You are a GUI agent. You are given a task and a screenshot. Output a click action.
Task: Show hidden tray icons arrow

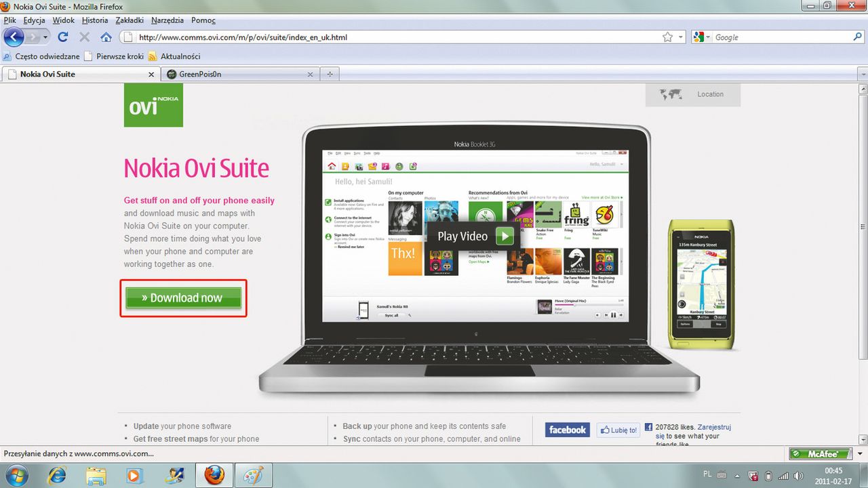click(x=738, y=475)
